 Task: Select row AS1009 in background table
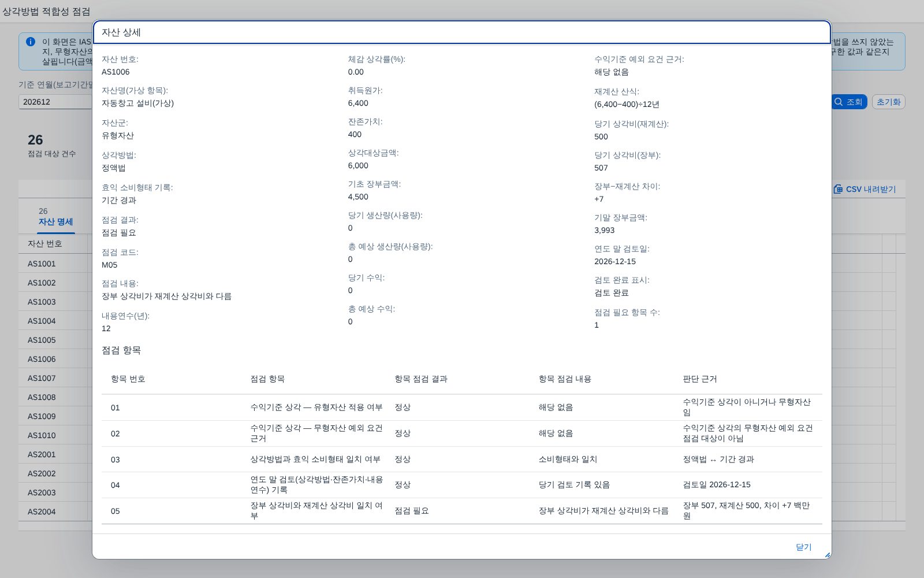coord(55,416)
